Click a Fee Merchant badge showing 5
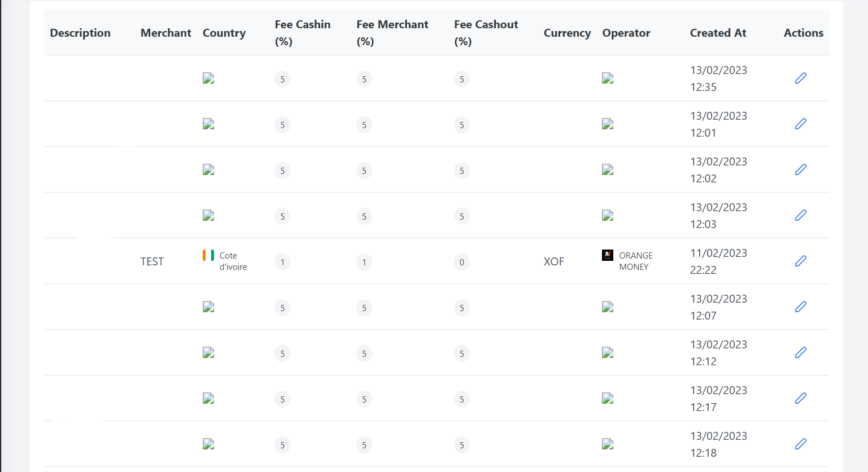Viewport: 868px width, 472px height. (364, 79)
